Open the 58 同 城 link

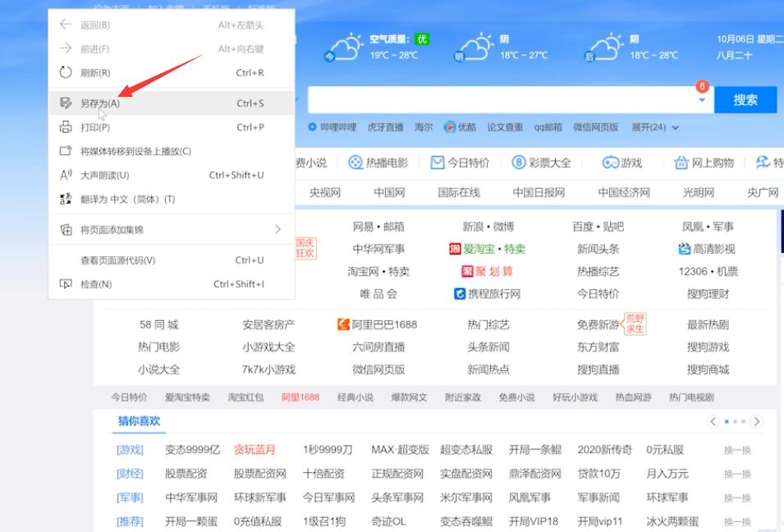coord(158,324)
